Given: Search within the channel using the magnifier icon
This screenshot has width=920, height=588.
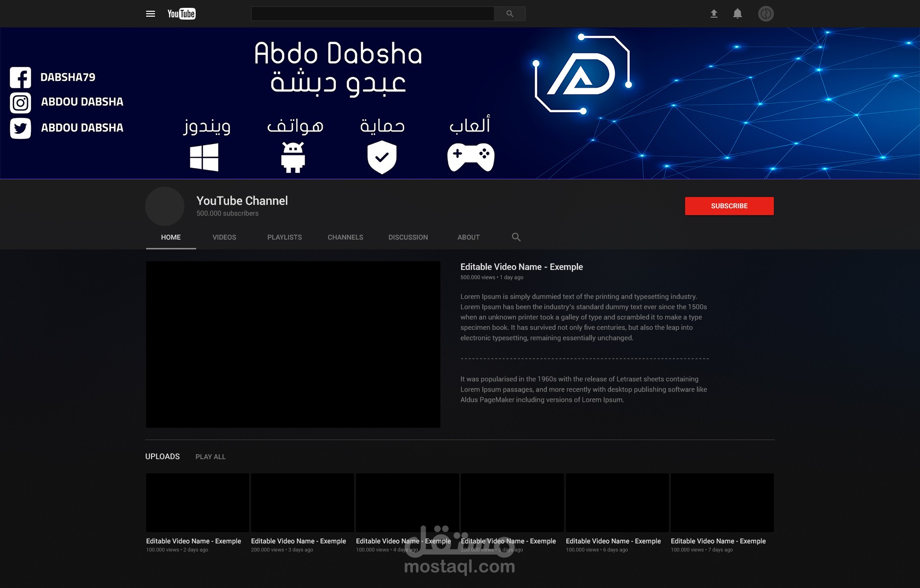Looking at the screenshot, I should point(516,237).
